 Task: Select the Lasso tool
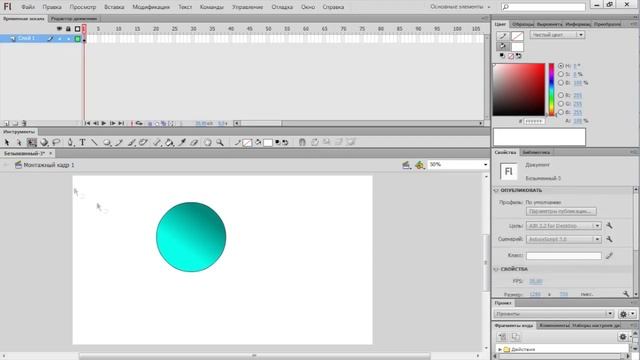point(56,142)
